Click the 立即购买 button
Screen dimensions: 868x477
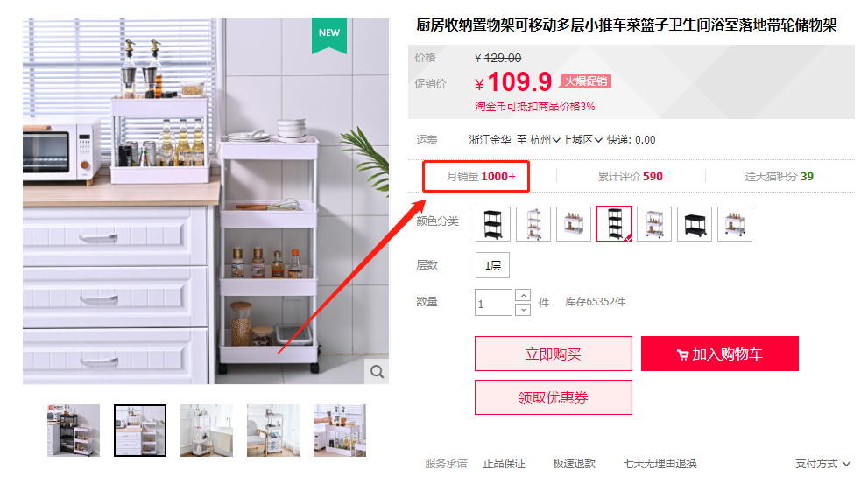tap(554, 354)
